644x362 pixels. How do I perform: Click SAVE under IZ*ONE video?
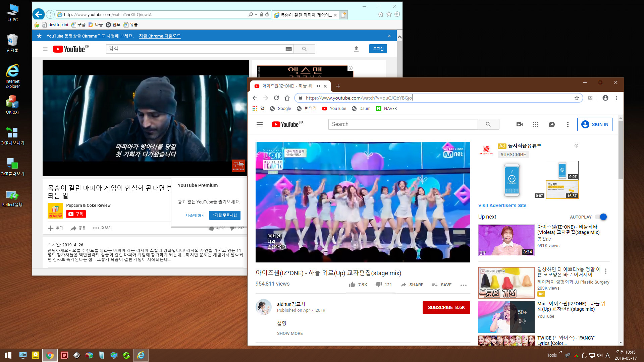(441, 285)
